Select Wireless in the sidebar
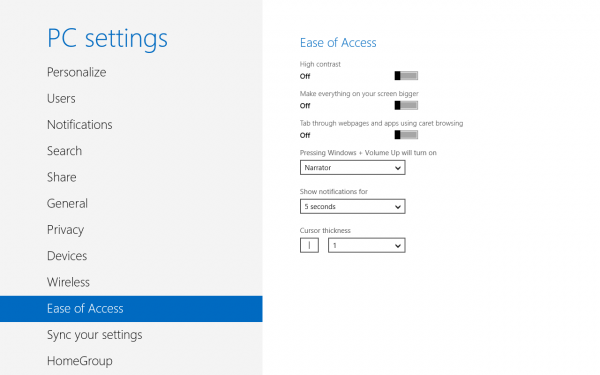600x375 pixels. coord(68,282)
